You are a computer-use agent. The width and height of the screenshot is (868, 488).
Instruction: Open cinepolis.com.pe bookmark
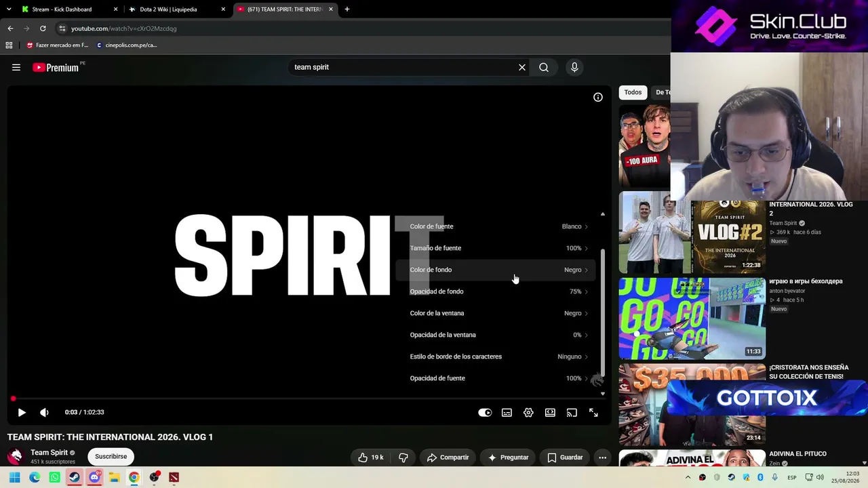coord(127,45)
